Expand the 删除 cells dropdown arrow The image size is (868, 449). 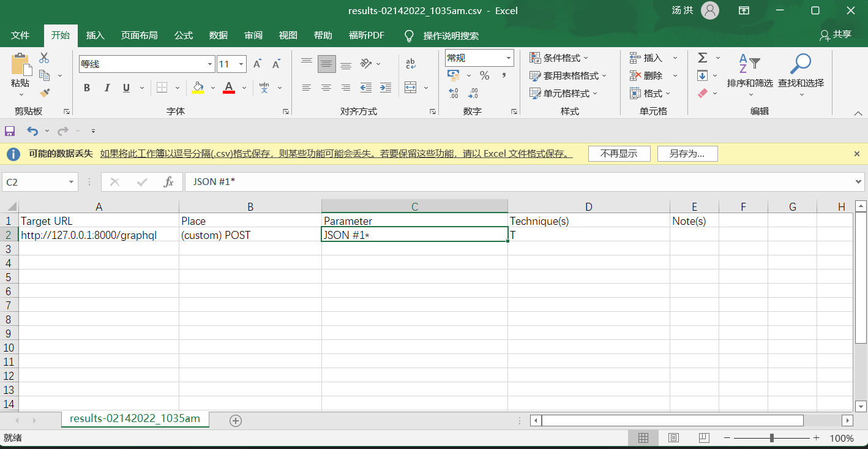pos(675,75)
